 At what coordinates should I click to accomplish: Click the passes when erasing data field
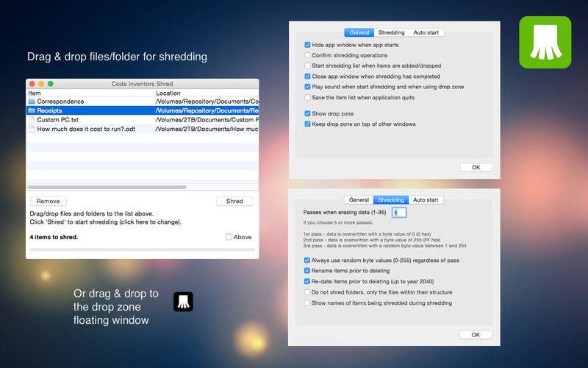click(399, 213)
